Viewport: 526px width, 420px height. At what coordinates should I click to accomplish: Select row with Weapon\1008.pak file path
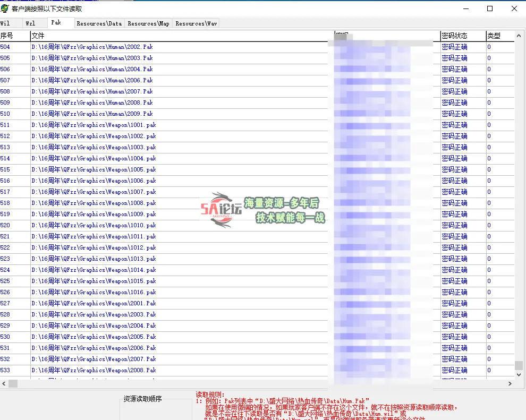[257, 203]
